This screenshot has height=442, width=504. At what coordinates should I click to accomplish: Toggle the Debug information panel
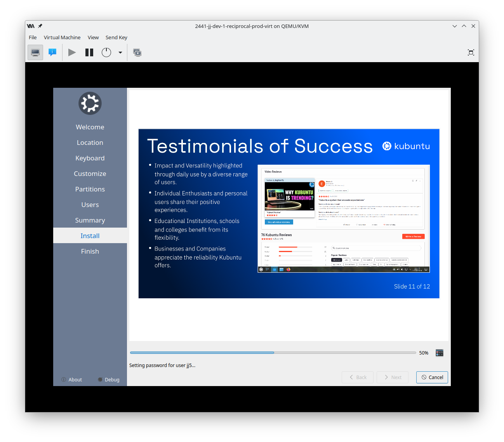tap(109, 379)
